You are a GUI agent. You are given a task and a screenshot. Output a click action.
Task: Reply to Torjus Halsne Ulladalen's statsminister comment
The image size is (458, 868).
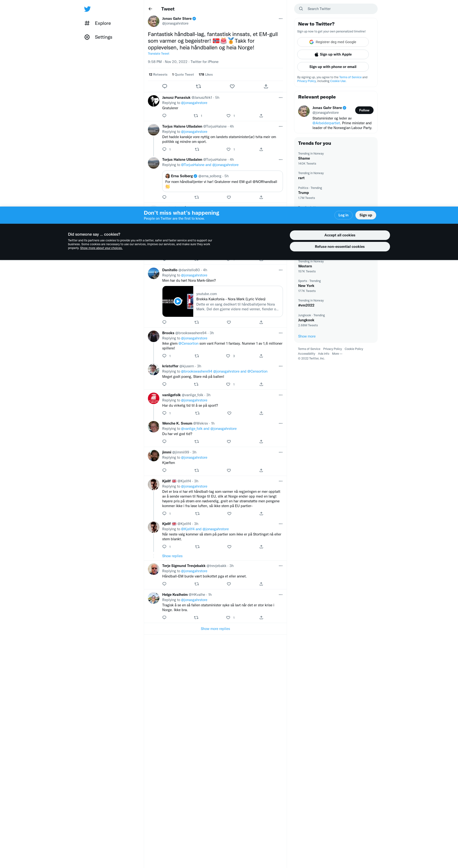[164, 149]
